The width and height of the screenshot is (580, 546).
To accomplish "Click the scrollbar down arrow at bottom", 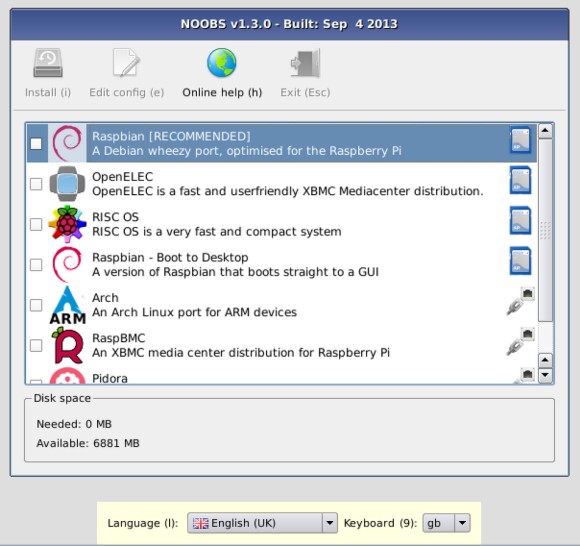I will point(545,375).
